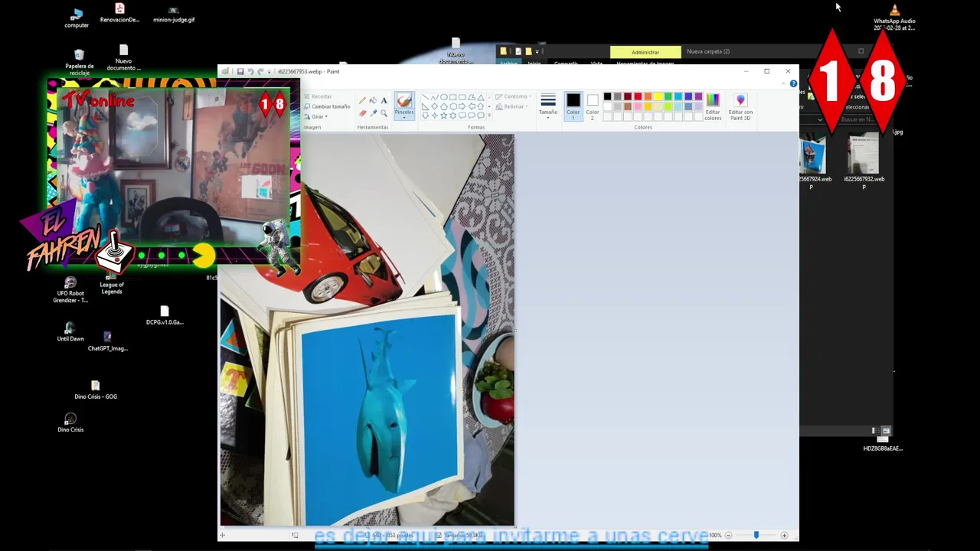Image resolution: width=980 pixels, height=551 pixels.
Task: Open the Tamaño line size dropdown
Action: [548, 106]
